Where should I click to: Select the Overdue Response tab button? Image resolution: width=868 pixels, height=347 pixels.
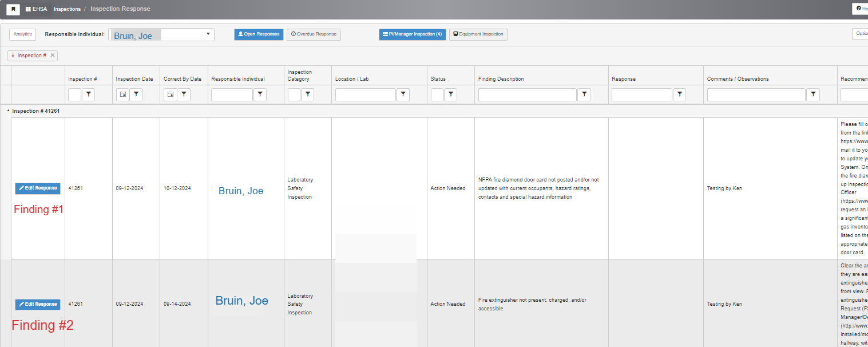pos(314,34)
